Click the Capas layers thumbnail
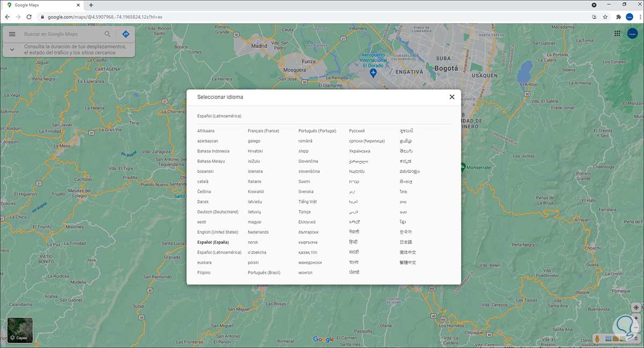The image size is (644, 348). pos(20,330)
